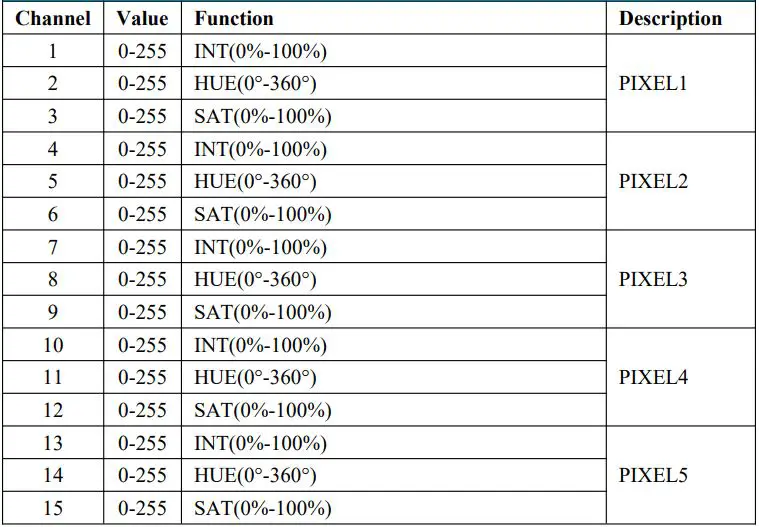This screenshot has width=759, height=527.
Task: Select the Function column header
Action: (x=233, y=18)
